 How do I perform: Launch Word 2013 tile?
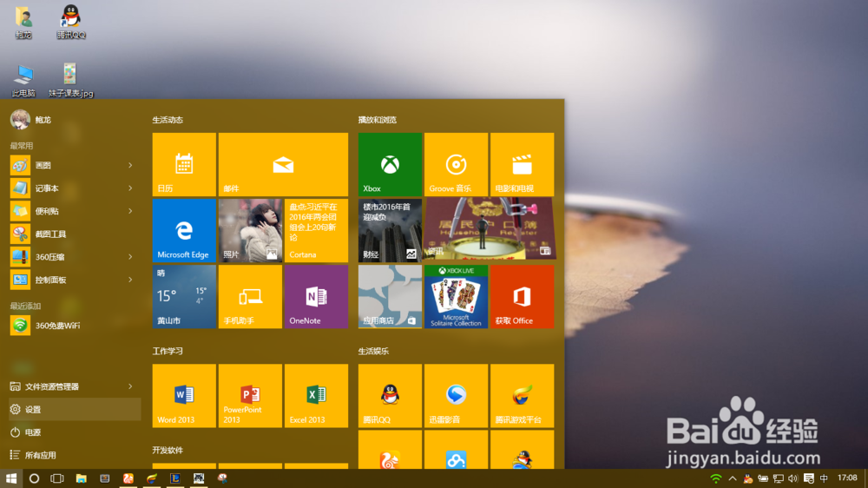tap(184, 395)
